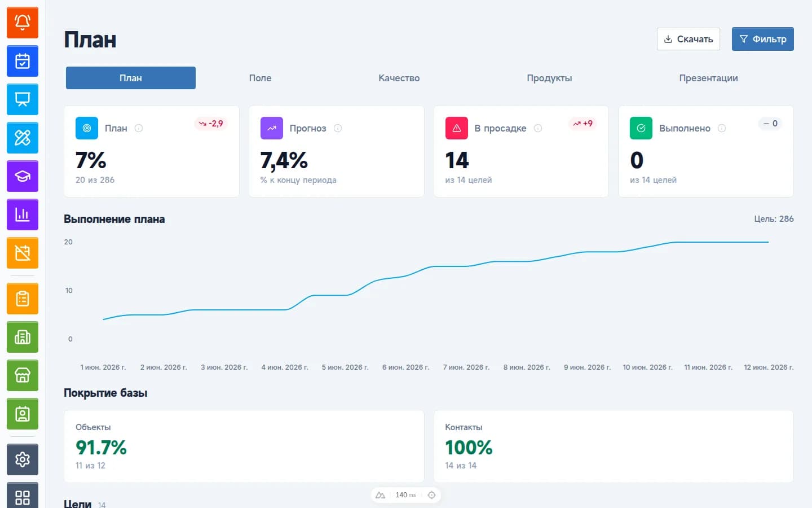Viewport: 812px width, 508px height.
Task: Switch to the Продукты tab
Action: click(x=549, y=78)
